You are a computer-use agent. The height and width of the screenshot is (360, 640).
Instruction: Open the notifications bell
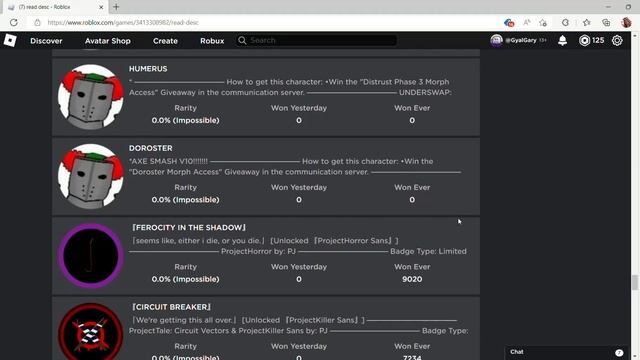point(562,40)
